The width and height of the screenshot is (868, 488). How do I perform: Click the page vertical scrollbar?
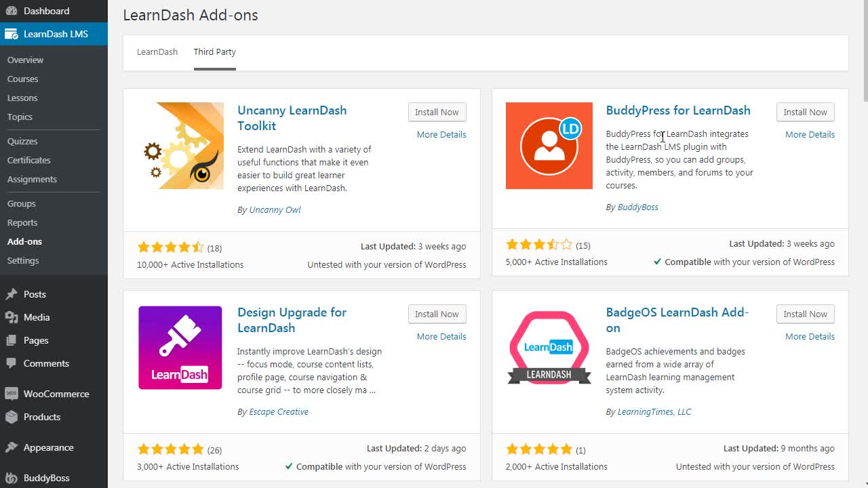pos(865,52)
